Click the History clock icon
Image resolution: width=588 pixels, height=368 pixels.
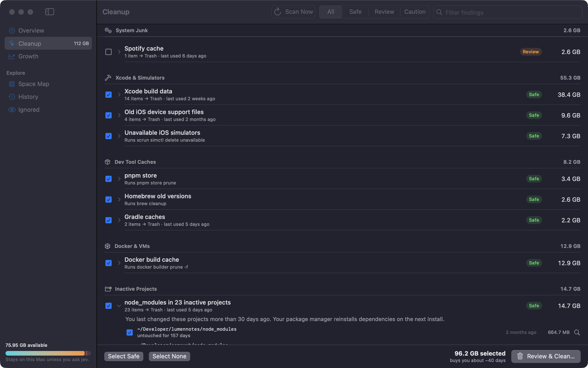click(x=12, y=97)
